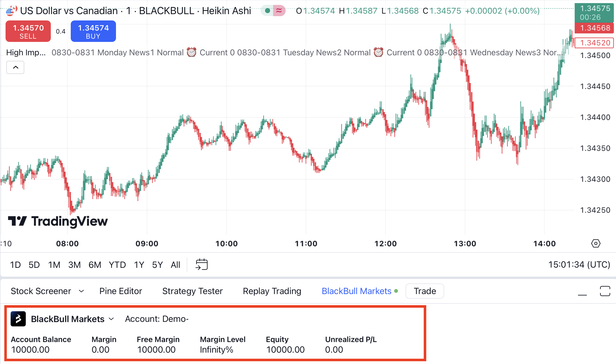Expand the BlackBull Markets account dropdown

click(x=113, y=319)
